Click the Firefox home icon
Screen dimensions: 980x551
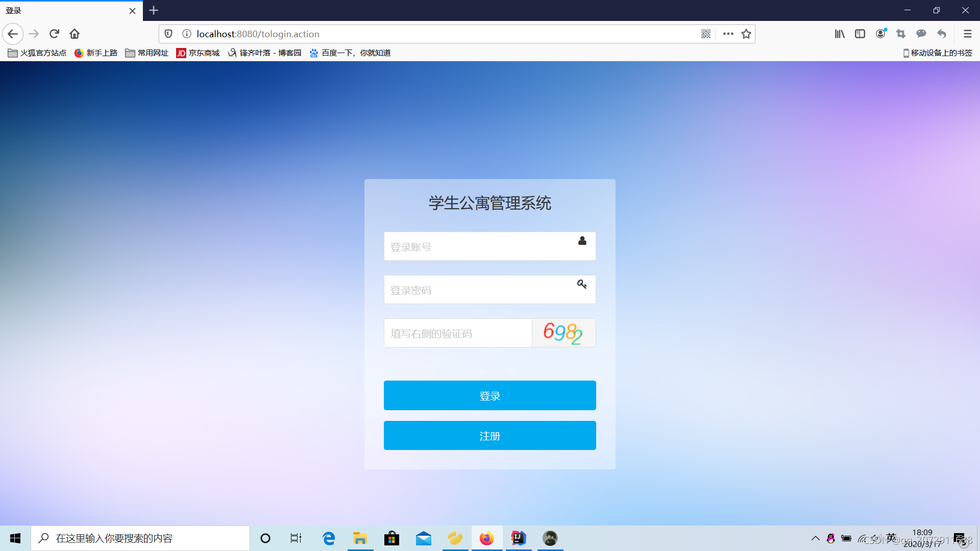[x=75, y=34]
